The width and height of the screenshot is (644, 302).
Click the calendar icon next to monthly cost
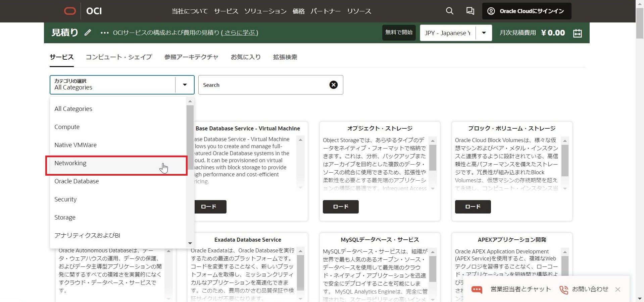tap(577, 33)
